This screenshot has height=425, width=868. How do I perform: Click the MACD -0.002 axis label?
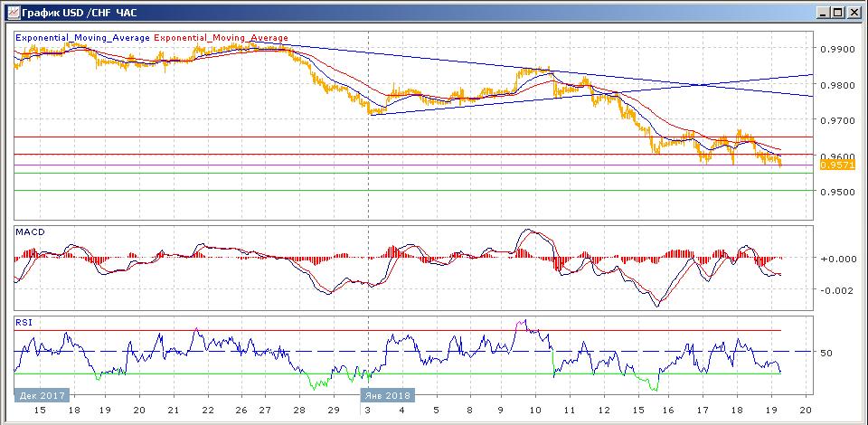(x=834, y=290)
